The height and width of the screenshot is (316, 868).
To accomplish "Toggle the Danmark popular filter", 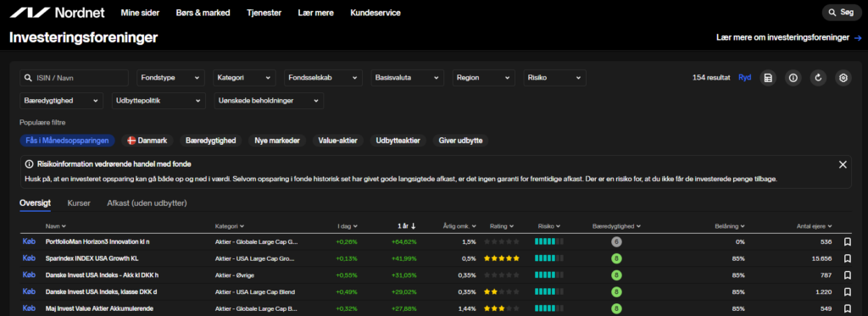I will [x=147, y=141].
